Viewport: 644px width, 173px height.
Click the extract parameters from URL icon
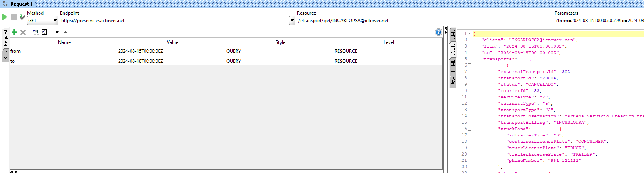coord(35,32)
